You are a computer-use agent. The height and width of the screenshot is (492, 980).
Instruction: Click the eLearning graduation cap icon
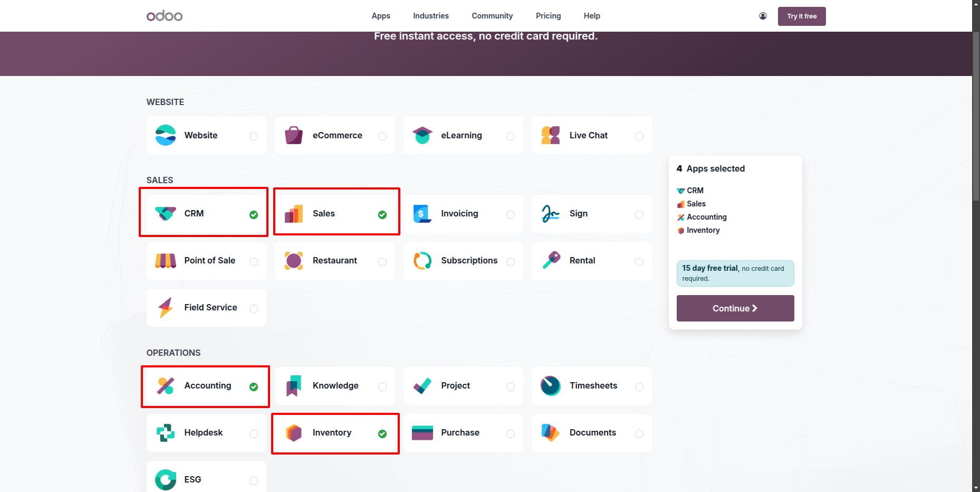click(422, 135)
